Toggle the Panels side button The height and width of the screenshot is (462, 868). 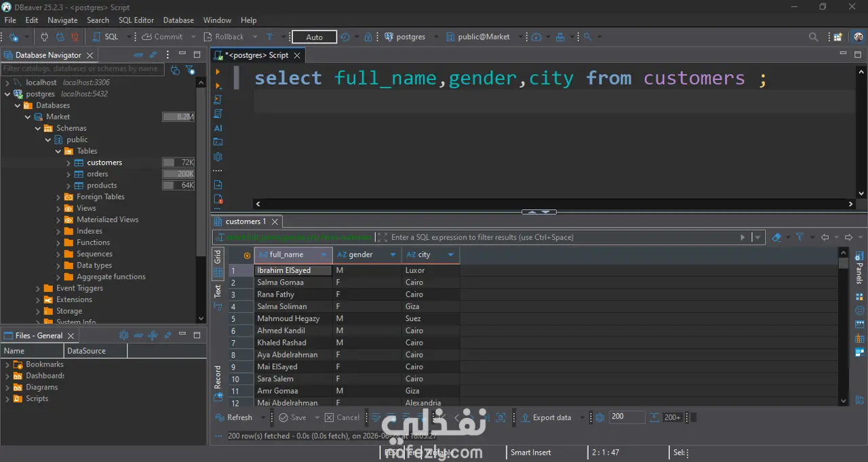859,268
